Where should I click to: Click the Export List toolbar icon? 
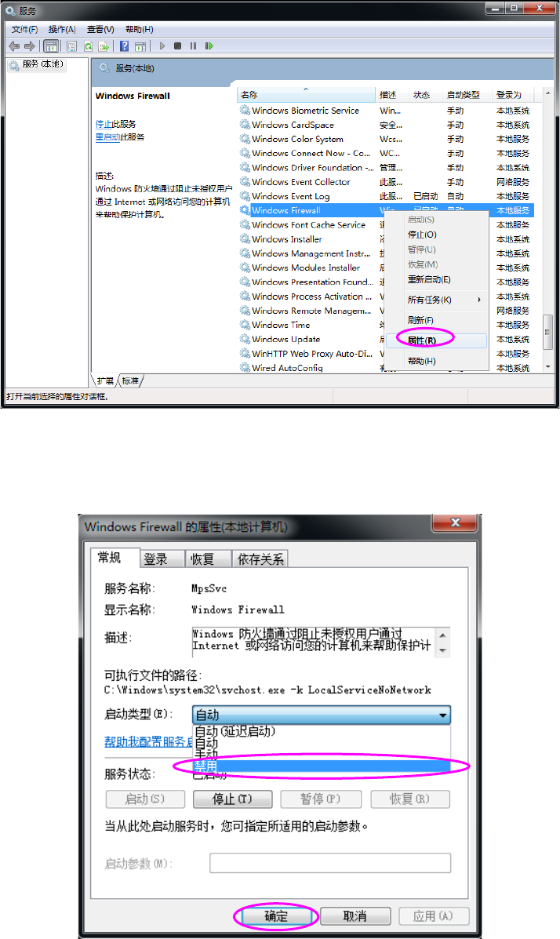pos(104,46)
